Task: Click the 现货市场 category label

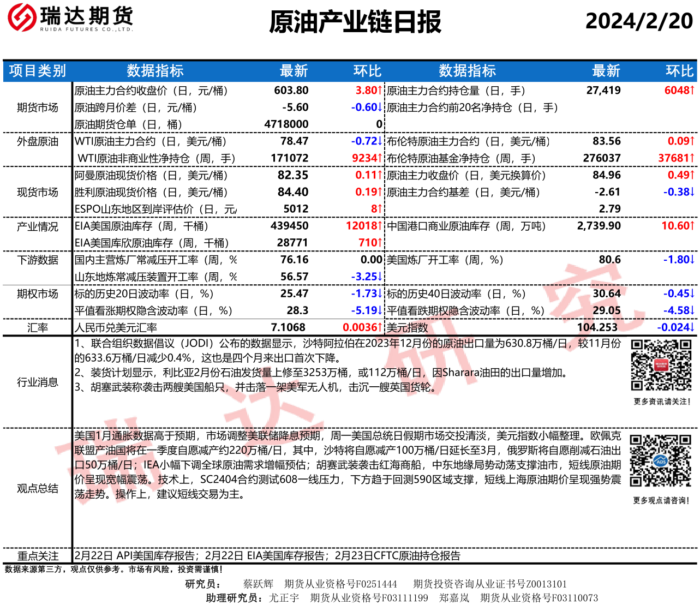Action: (x=37, y=192)
